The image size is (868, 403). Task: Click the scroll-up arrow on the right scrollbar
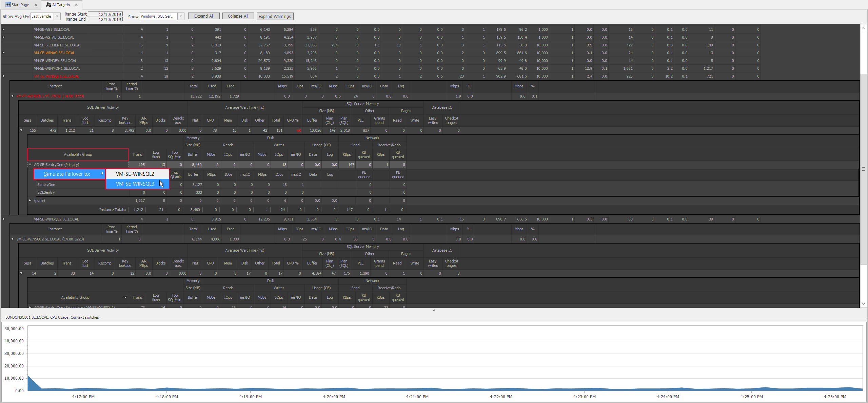(x=864, y=28)
